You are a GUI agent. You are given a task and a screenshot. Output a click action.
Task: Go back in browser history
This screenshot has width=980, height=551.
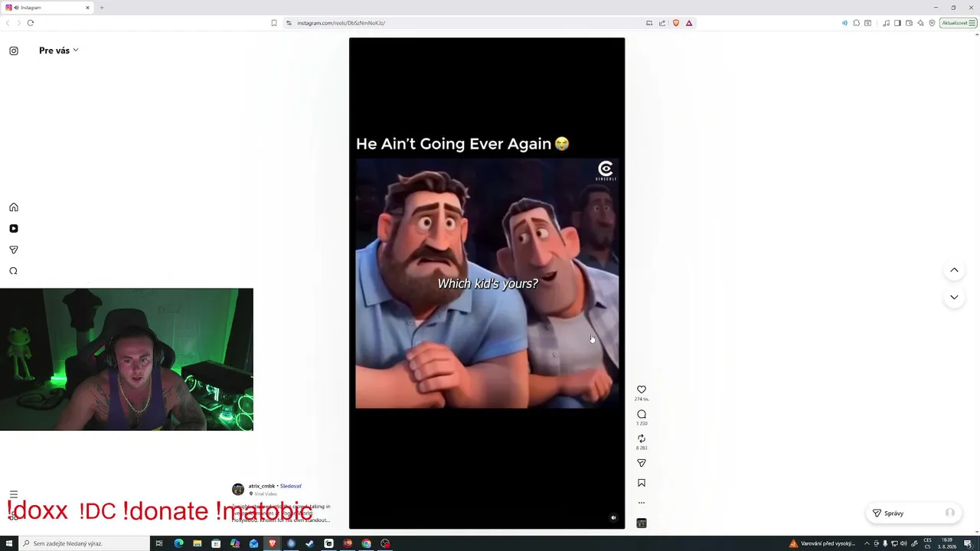(8, 23)
